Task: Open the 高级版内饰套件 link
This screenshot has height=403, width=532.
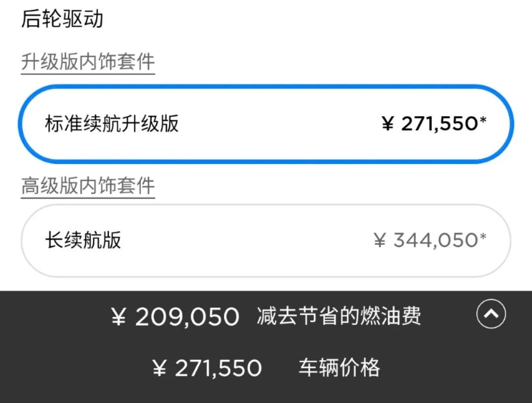Action: point(88,186)
